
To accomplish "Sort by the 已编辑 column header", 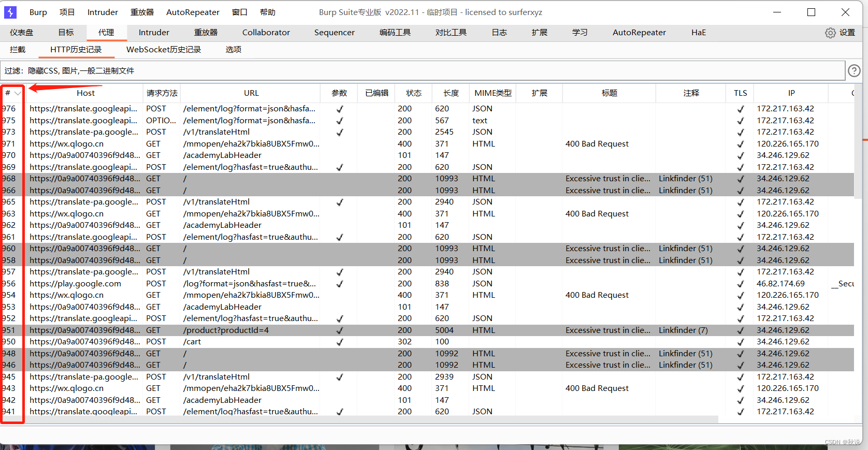I will coord(377,93).
